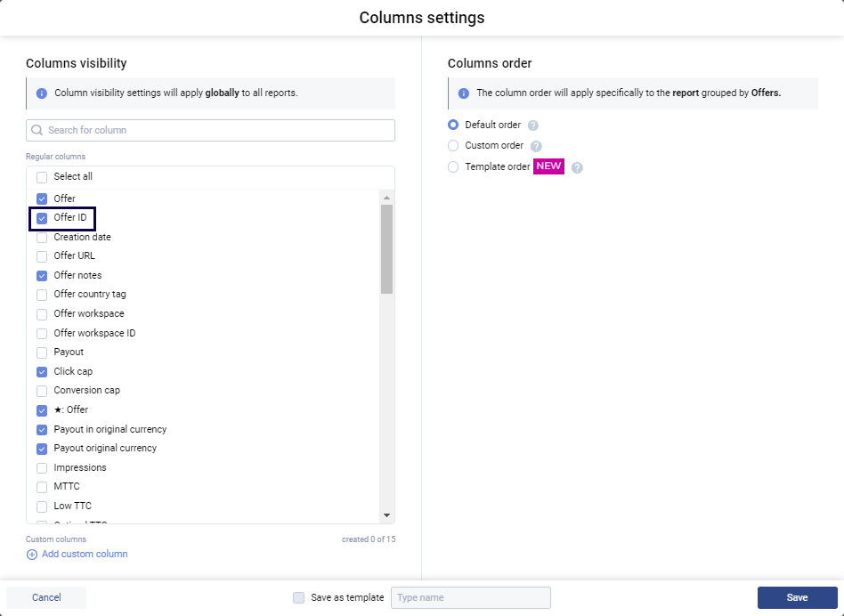Click the pink NEW badge

tap(548, 166)
